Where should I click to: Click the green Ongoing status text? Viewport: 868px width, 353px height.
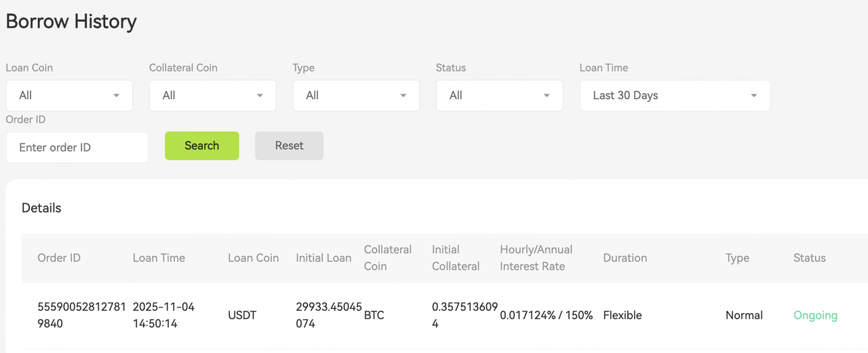815,315
